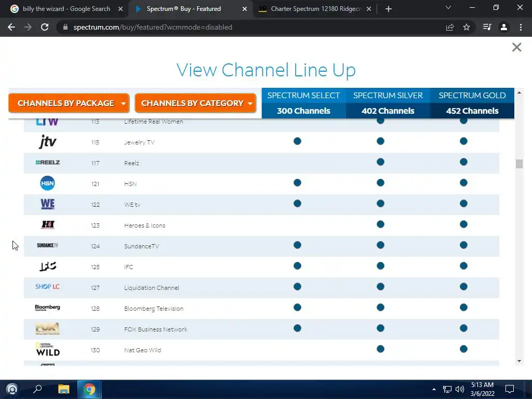
Task: Close the Spectrum Buy Featured tab
Action: pyautogui.click(x=245, y=9)
